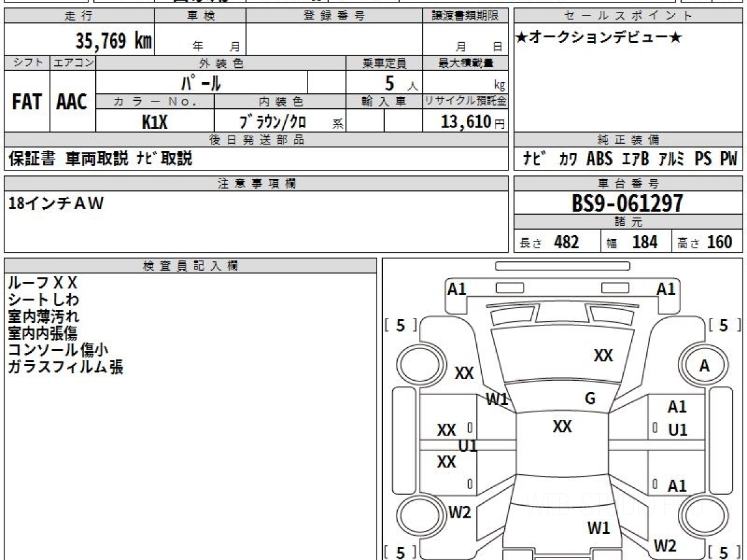Click the 検査員記入欄 header
The height and width of the screenshot is (560, 747).
pos(190,266)
